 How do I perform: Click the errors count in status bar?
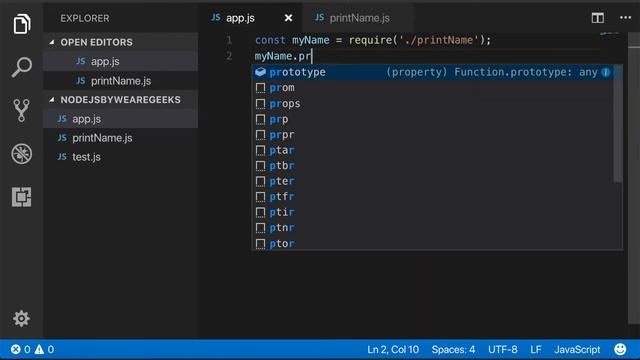tap(20, 349)
